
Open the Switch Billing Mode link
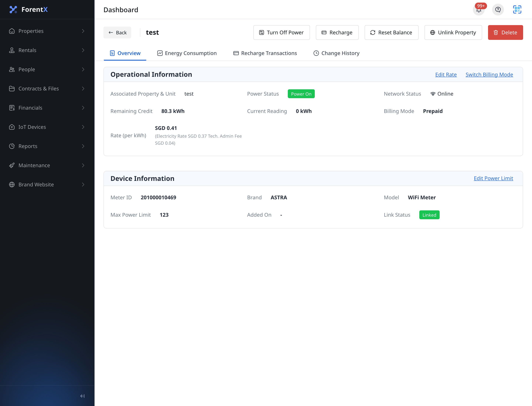489,74
